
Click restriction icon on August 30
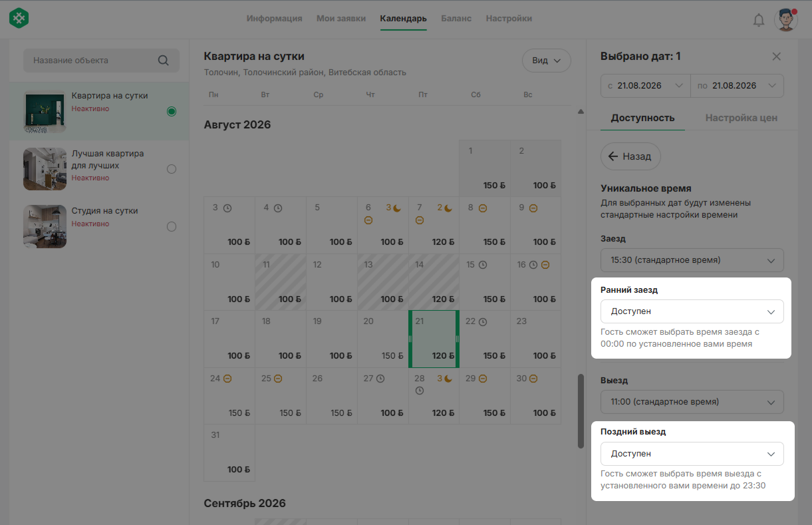pyautogui.click(x=533, y=379)
